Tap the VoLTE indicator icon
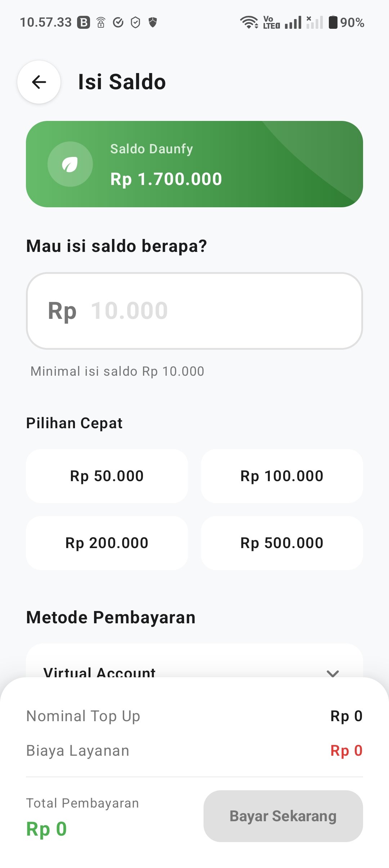The width and height of the screenshot is (389, 868). [271, 22]
